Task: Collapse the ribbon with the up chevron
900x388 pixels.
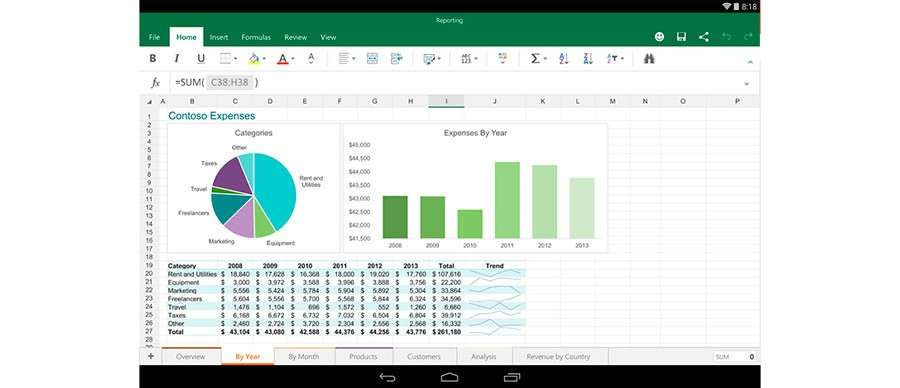Action: pos(750,61)
